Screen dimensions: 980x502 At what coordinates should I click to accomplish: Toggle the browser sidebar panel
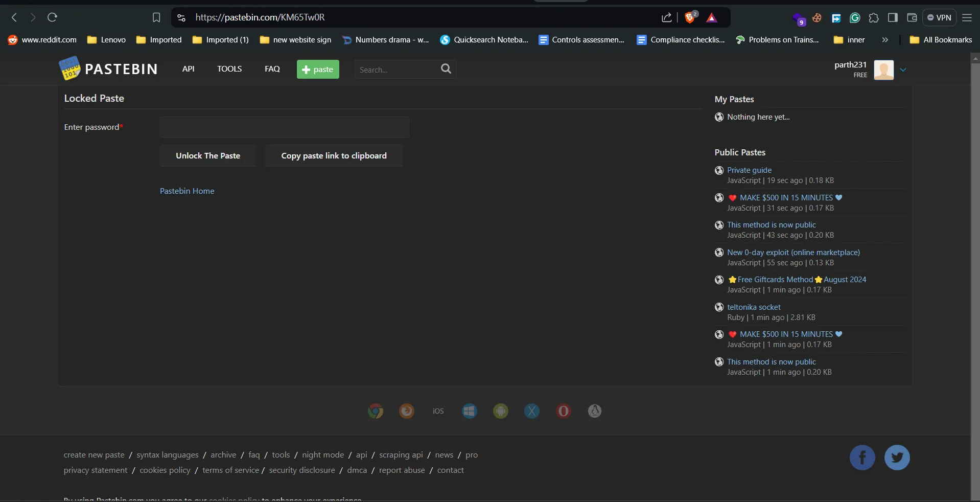point(893,18)
